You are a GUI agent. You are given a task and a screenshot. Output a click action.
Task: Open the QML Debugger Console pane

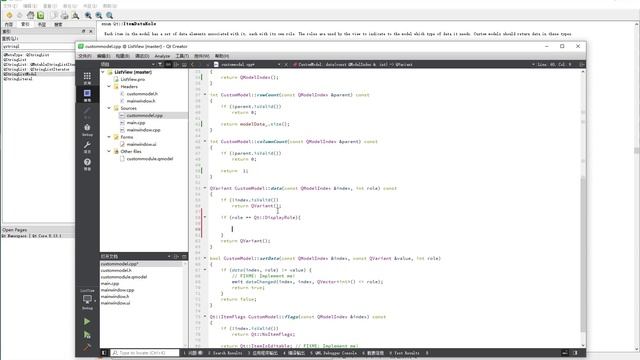(x=333, y=353)
